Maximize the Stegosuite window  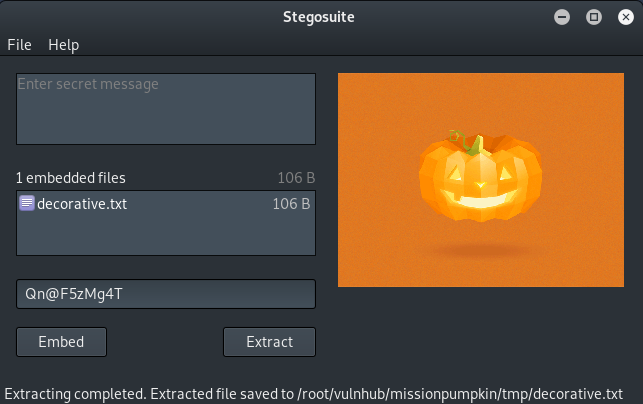[594, 17]
